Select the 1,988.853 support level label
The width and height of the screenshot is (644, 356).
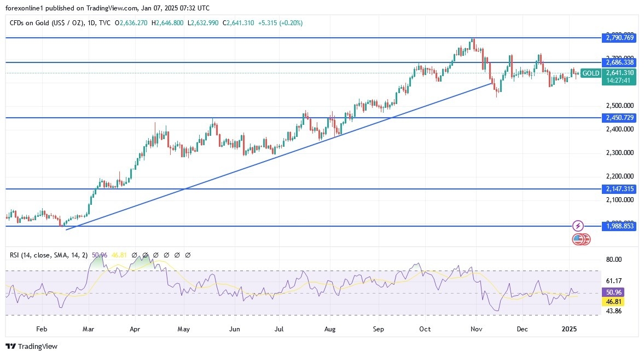619,226
